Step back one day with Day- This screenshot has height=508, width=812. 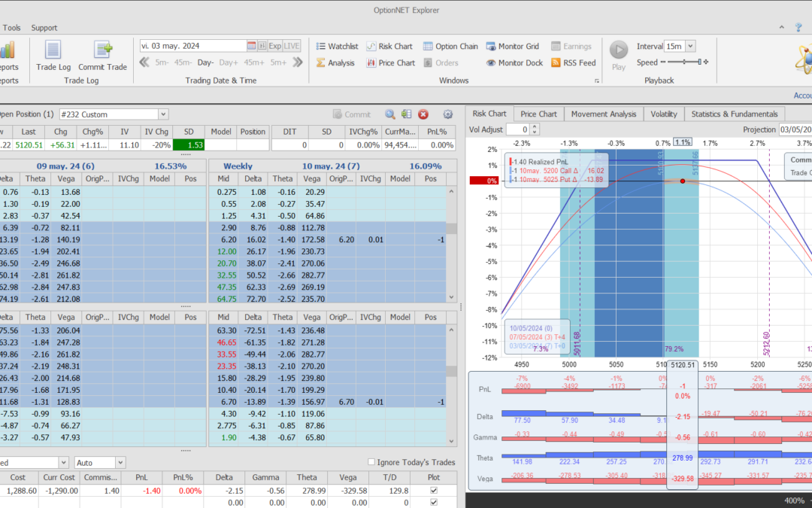click(x=205, y=62)
